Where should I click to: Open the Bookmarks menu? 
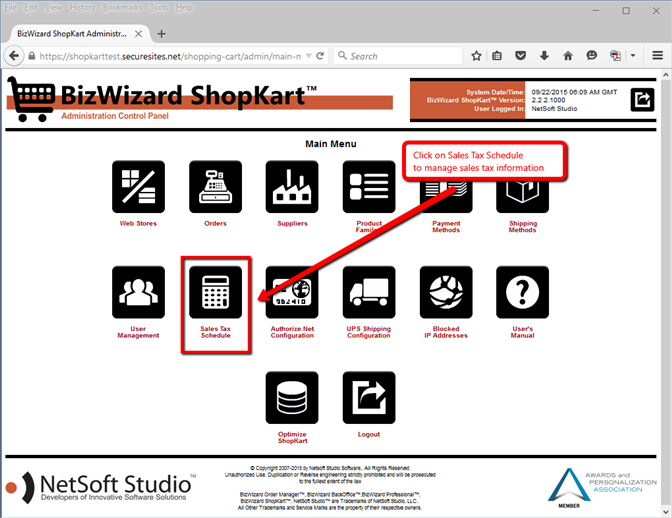click(122, 8)
